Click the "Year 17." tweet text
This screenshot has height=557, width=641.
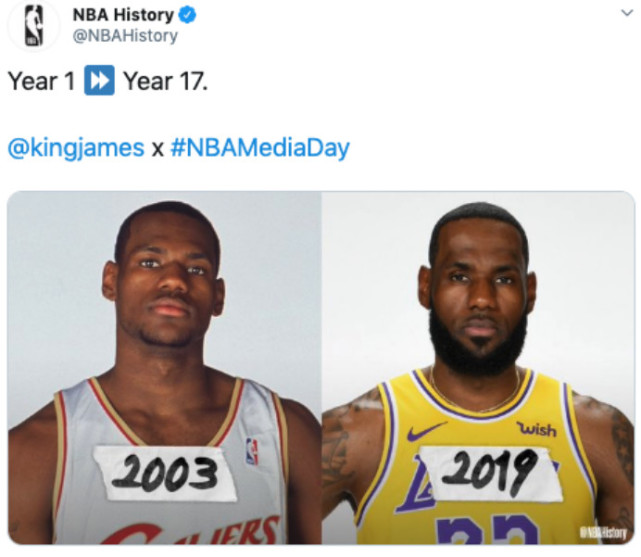pos(166,81)
